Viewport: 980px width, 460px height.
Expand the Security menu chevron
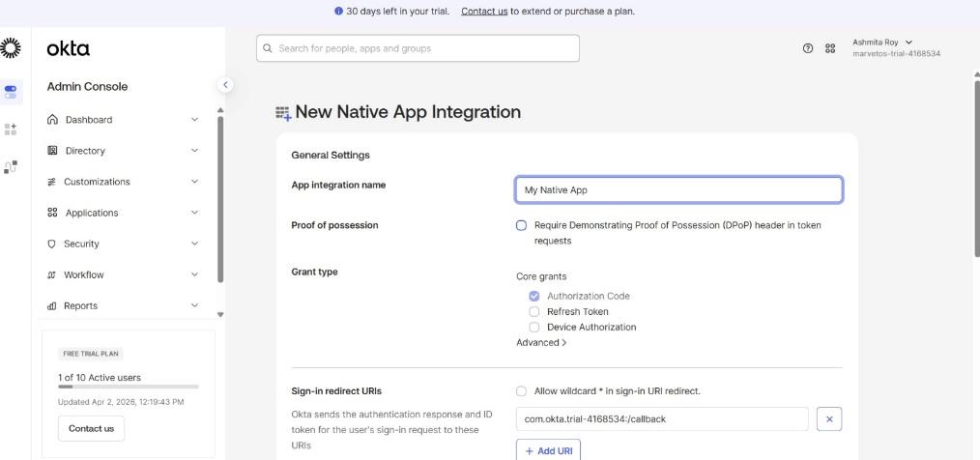click(x=194, y=244)
